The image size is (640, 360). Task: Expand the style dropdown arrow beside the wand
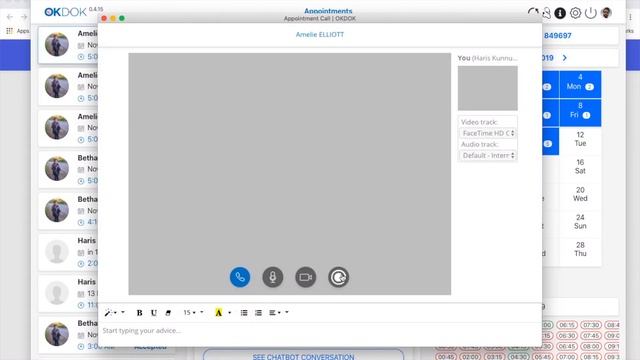pos(123,312)
